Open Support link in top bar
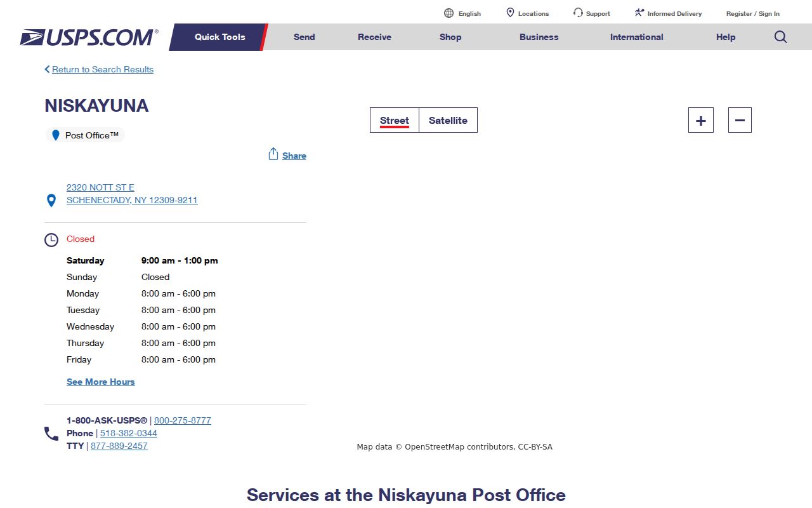The image size is (812, 508). click(598, 13)
